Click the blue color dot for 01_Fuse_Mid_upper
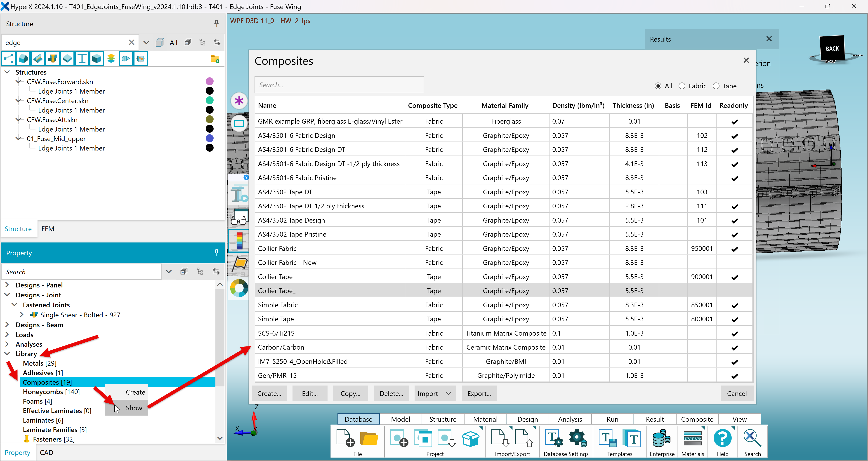 (x=210, y=138)
